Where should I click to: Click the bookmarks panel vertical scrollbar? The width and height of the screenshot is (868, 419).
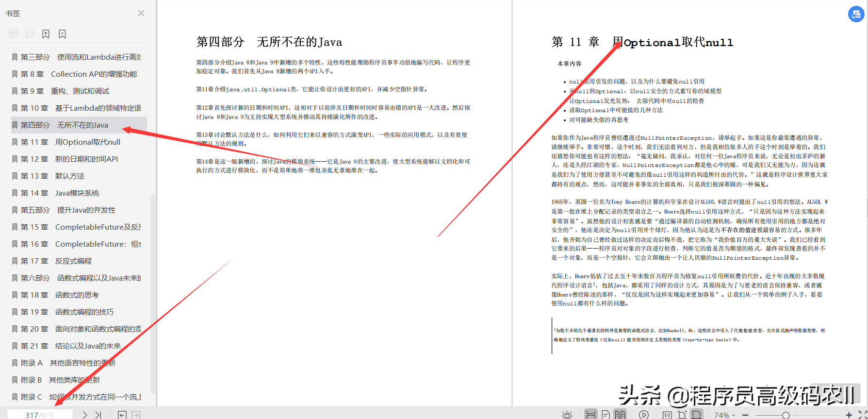[x=153, y=294]
